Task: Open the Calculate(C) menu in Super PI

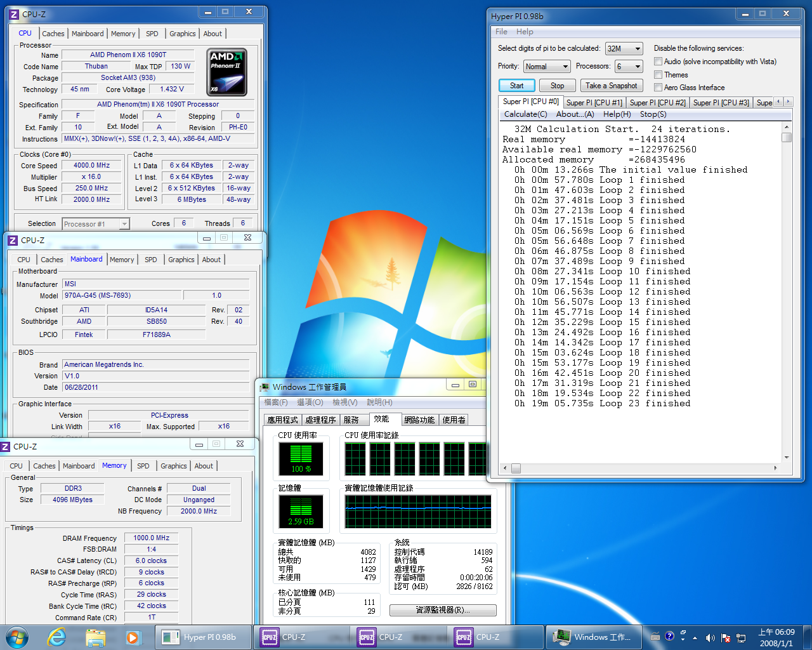Action: pyautogui.click(x=525, y=114)
